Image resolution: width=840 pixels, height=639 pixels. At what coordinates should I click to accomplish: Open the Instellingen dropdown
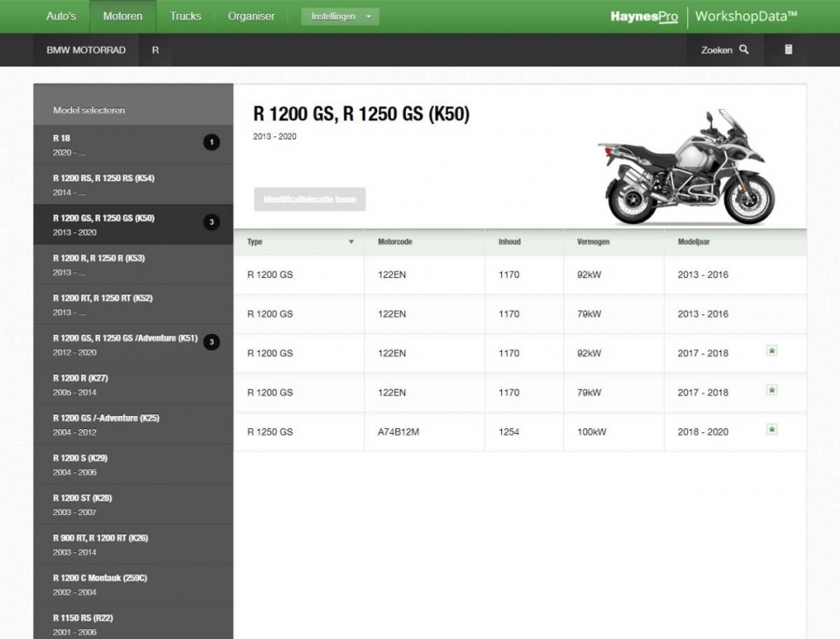pyautogui.click(x=340, y=16)
